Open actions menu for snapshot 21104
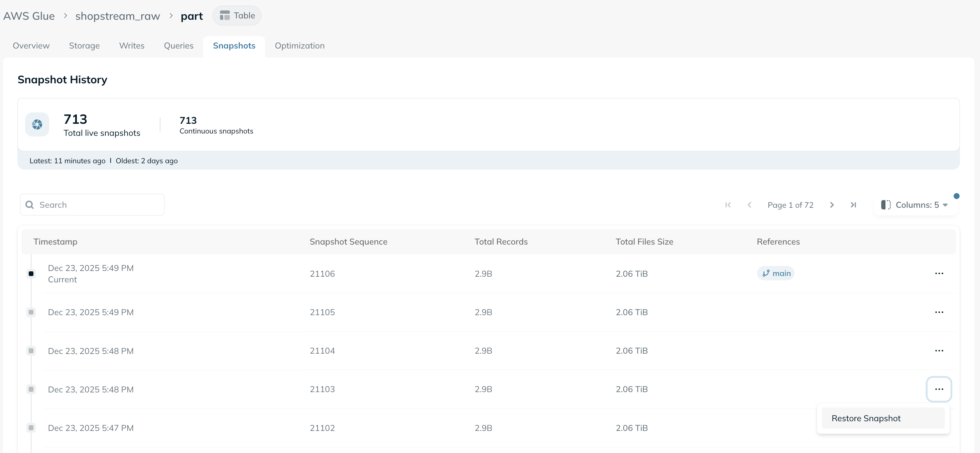Screen dimensions: 980x453 (x=939, y=351)
